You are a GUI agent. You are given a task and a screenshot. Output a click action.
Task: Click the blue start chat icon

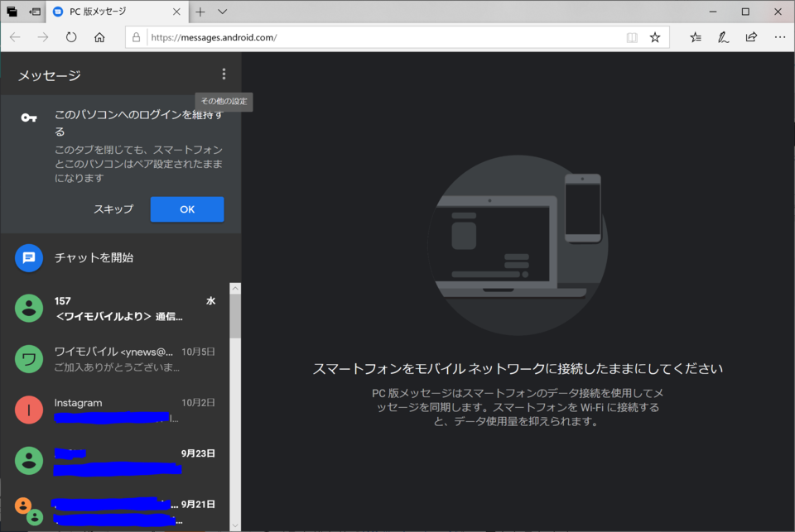29,258
